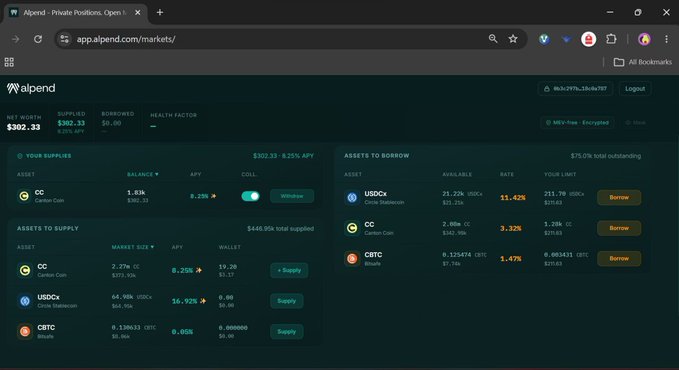Click + Supply for CC
Screen dimensions: 679x370
pos(289,270)
